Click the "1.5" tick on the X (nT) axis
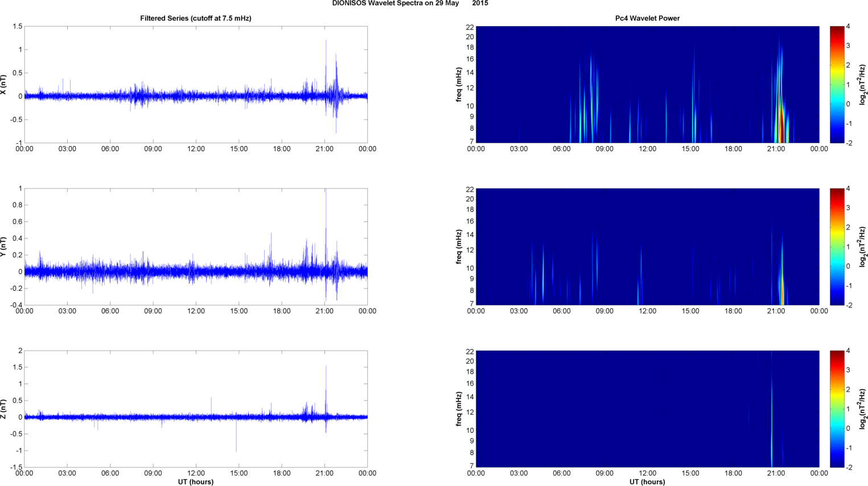The image size is (868, 486). tap(17, 26)
